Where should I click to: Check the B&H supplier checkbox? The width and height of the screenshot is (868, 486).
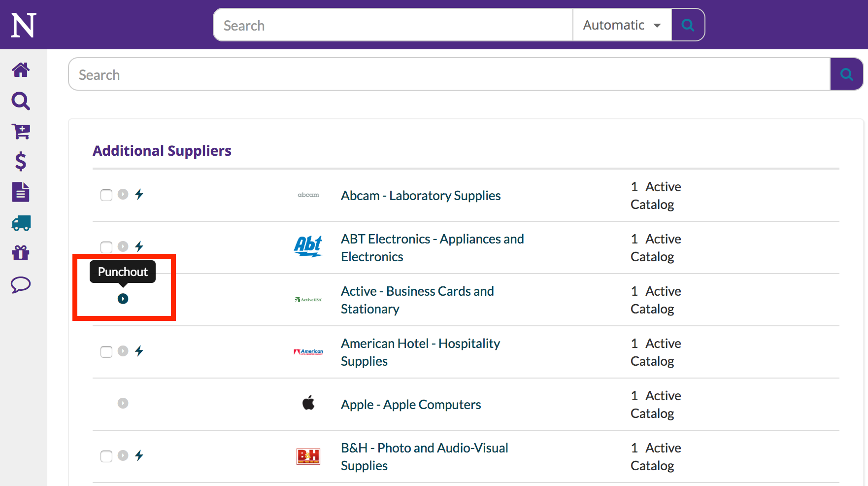(106, 456)
